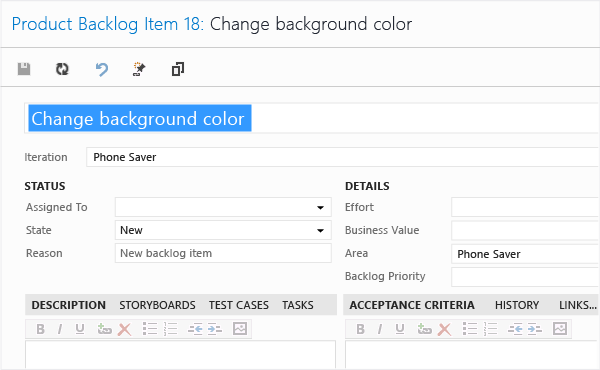Click the Save work item icon
Screen dimensions: 600x370
tap(24, 69)
